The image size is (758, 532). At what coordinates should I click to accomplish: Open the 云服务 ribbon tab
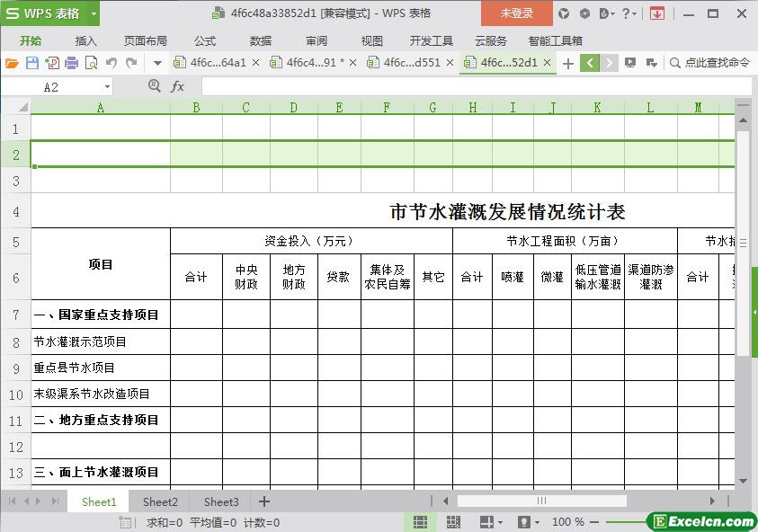click(x=491, y=40)
